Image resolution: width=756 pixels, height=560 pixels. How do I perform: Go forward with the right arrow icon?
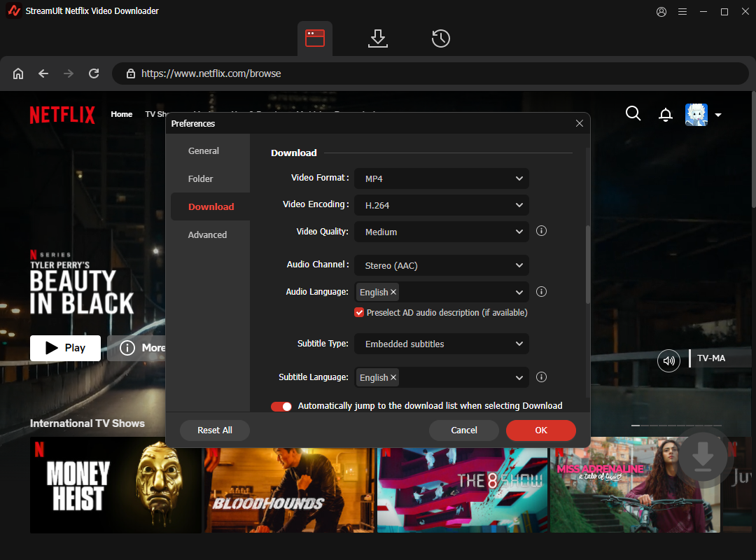click(x=69, y=73)
